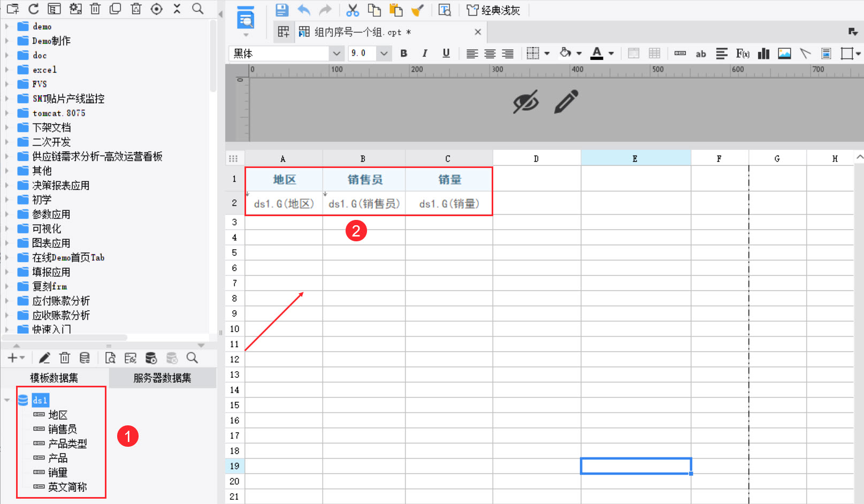Select row header 19
Viewport: 864px width, 504px height.
(x=234, y=466)
